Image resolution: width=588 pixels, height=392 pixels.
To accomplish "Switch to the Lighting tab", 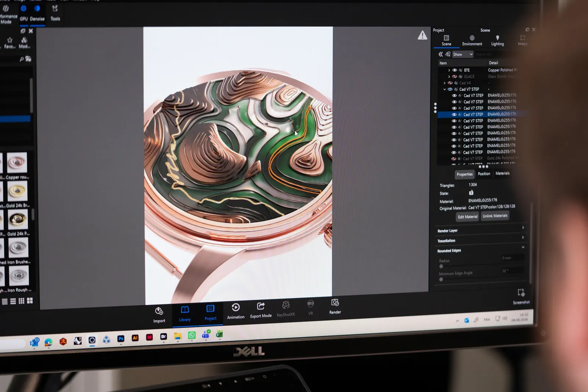I will point(498,41).
